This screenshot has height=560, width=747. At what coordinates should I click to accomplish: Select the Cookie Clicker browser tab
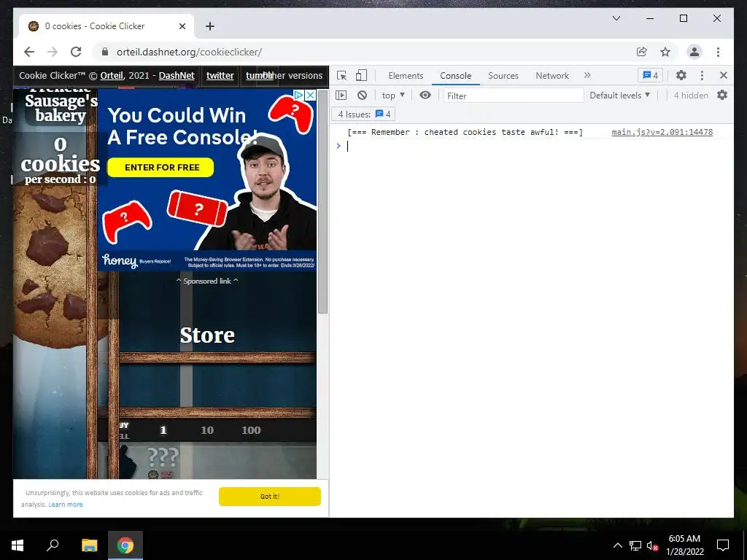coord(107,26)
